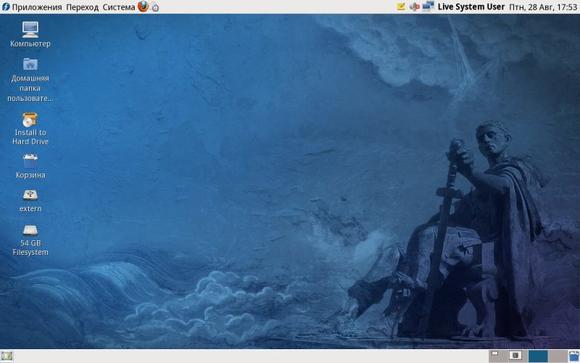Switch to the first workspace

click(498, 356)
